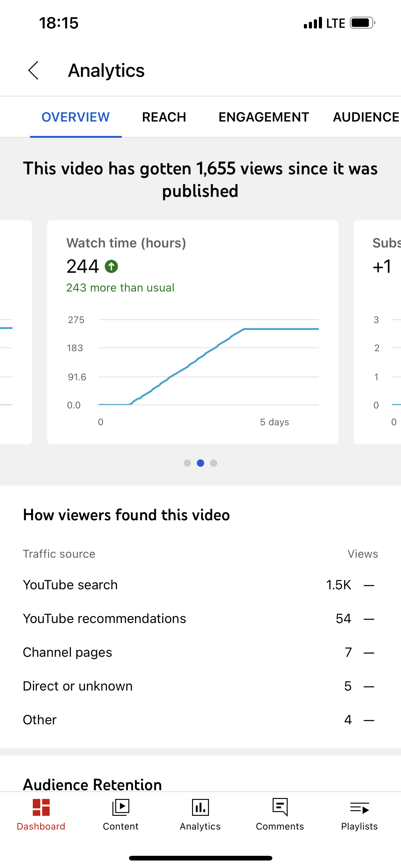Image resolution: width=401 pixels, height=868 pixels.
Task: Tap the battery status icon
Action: click(x=363, y=23)
